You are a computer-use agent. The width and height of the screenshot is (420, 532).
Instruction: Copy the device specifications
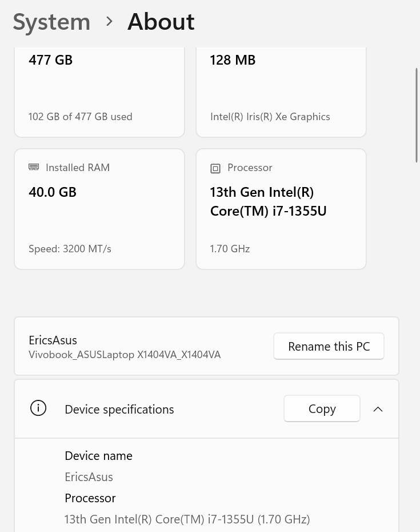pyautogui.click(x=322, y=409)
